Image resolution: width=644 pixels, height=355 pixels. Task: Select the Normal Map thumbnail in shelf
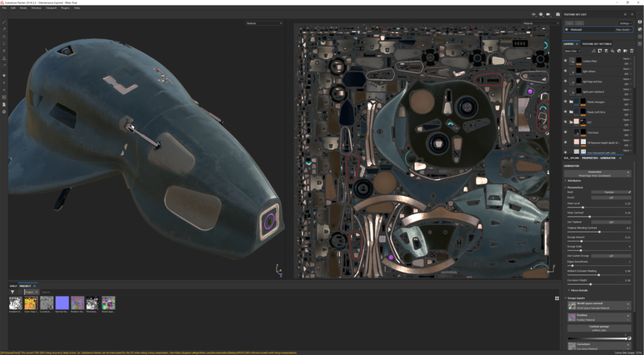click(x=62, y=304)
